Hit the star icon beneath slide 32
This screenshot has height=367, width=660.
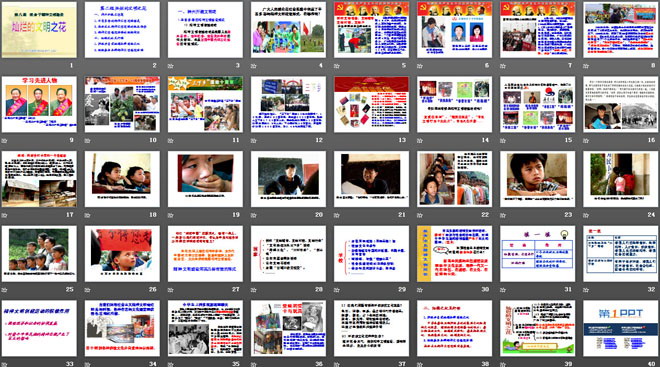tap(586, 290)
